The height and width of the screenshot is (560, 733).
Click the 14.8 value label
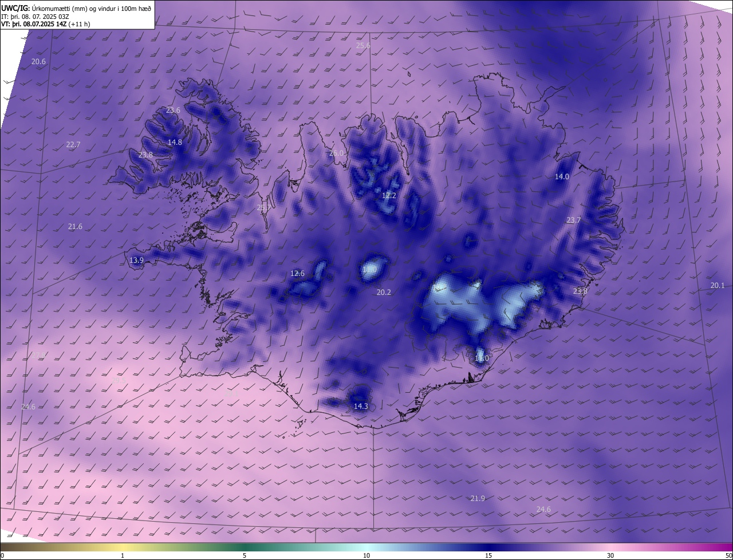[175, 143]
